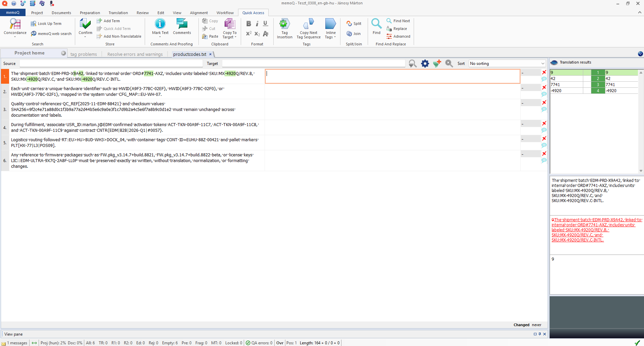This screenshot has width=644, height=346.
Task: Click the filter settings gear icon
Action: tap(425, 64)
